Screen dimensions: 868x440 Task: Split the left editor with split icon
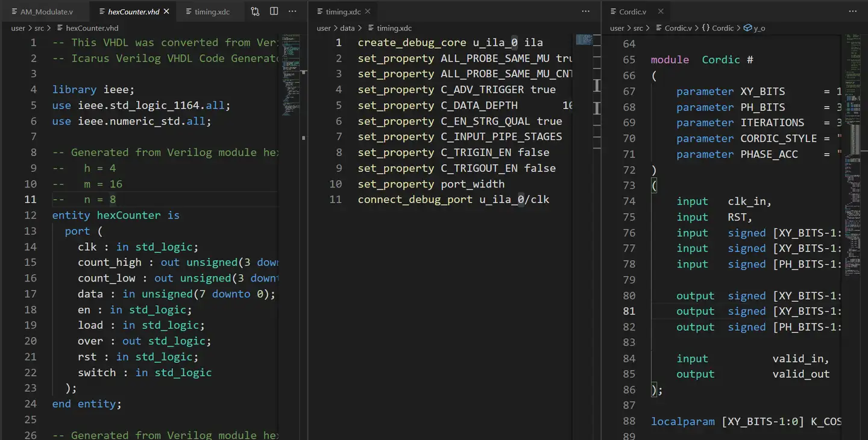274,11
